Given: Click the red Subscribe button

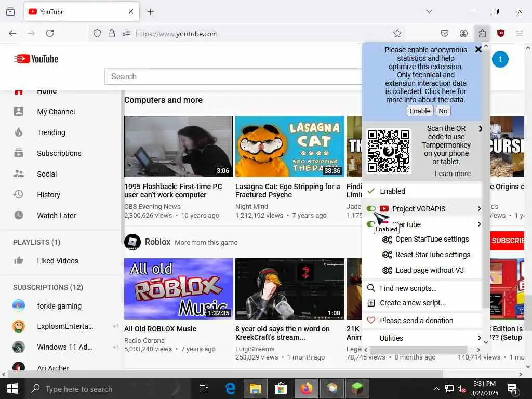Looking at the screenshot, I should 508,241.
